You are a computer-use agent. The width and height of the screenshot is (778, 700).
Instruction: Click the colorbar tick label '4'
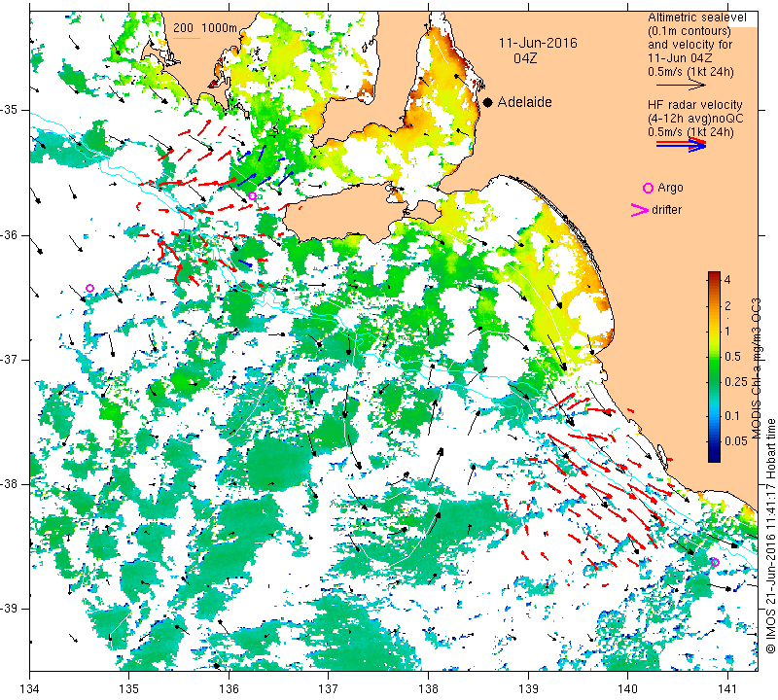727,280
